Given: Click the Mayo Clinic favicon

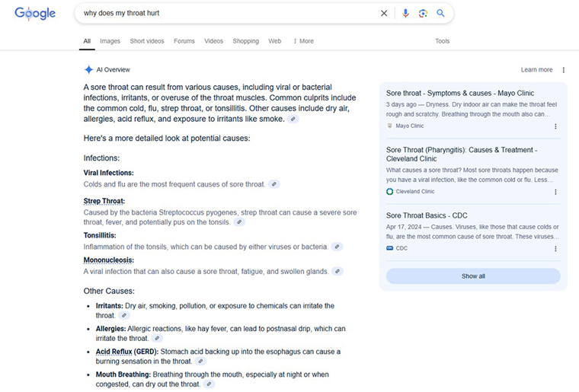Looking at the screenshot, I should pos(389,126).
